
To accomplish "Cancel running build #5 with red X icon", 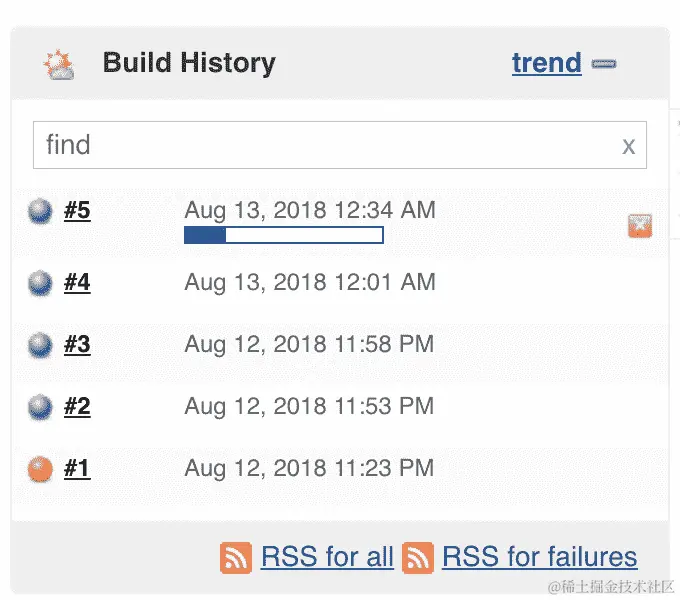I will click(x=640, y=226).
